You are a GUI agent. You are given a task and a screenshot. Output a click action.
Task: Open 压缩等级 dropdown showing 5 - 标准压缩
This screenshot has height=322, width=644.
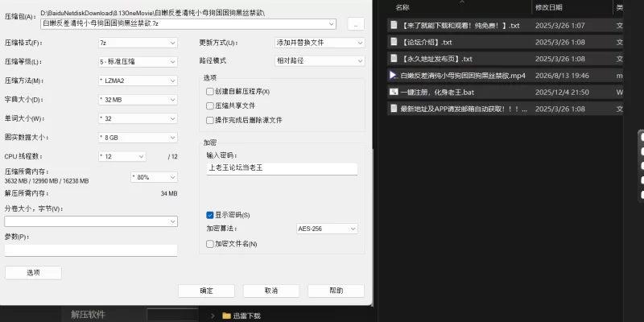(x=138, y=62)
